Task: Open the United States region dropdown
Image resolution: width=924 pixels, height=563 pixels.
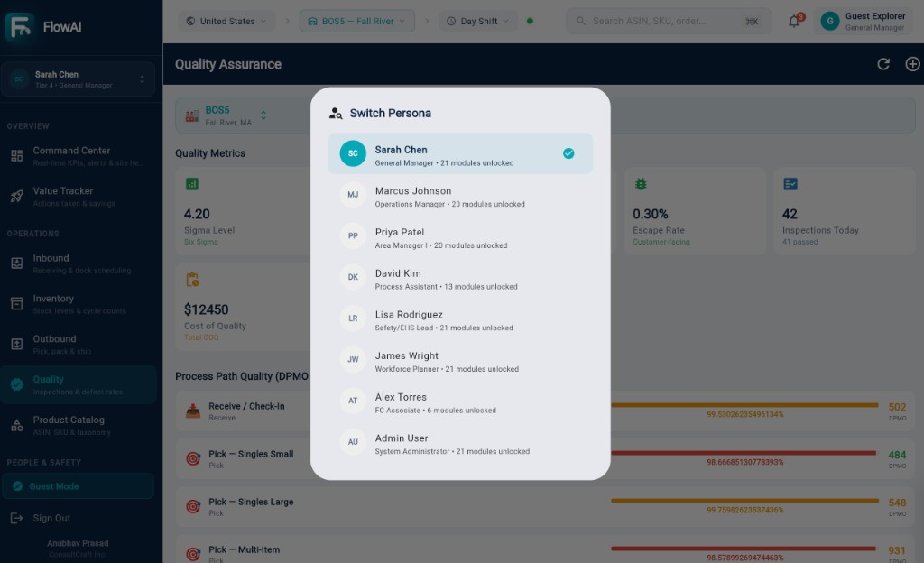Action: [226, 21]
